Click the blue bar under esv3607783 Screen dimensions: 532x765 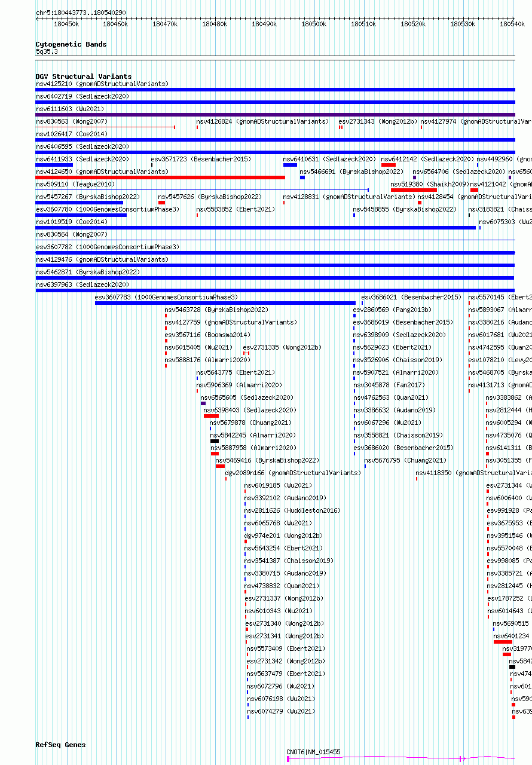[x=225, y=303]
